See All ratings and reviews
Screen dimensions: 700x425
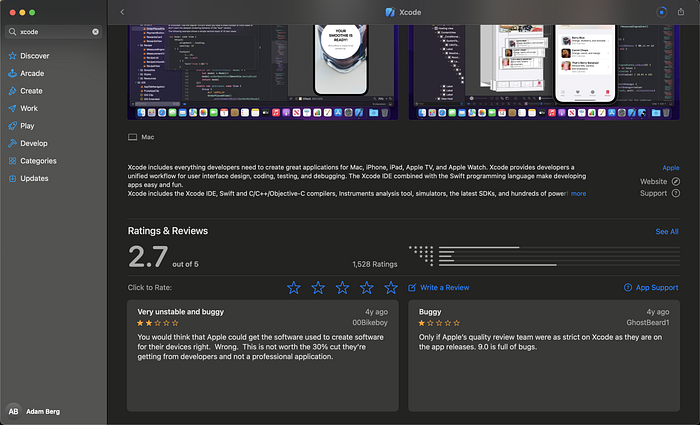[667, 232]
